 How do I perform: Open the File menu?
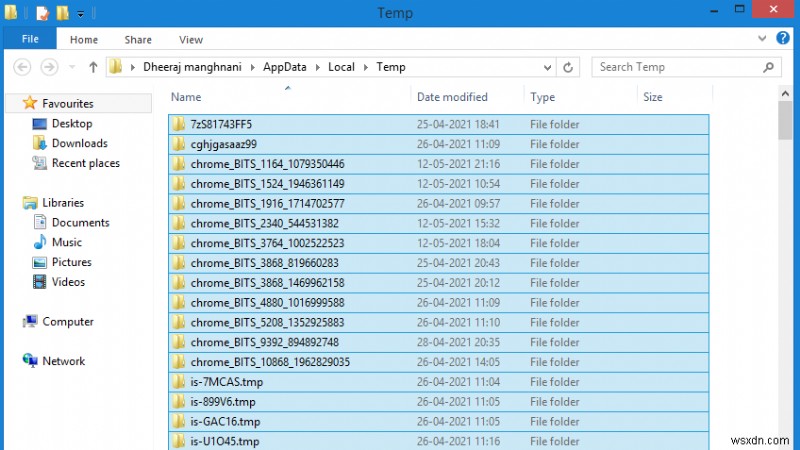(29, 40)
